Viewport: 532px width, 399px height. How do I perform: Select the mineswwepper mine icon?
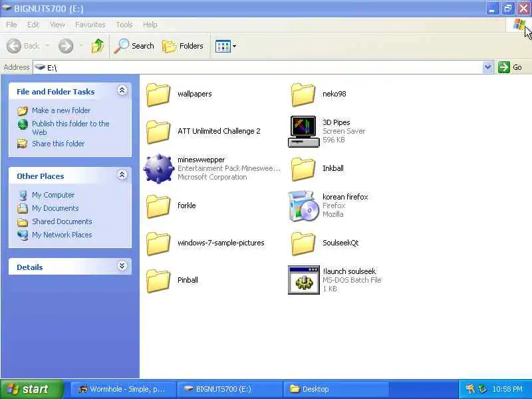[158, 169]
